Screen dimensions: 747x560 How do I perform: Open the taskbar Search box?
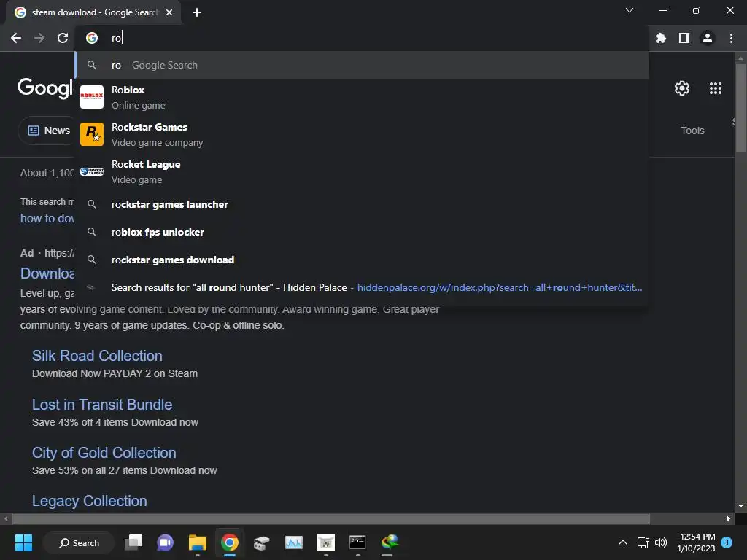click(79, 542)
